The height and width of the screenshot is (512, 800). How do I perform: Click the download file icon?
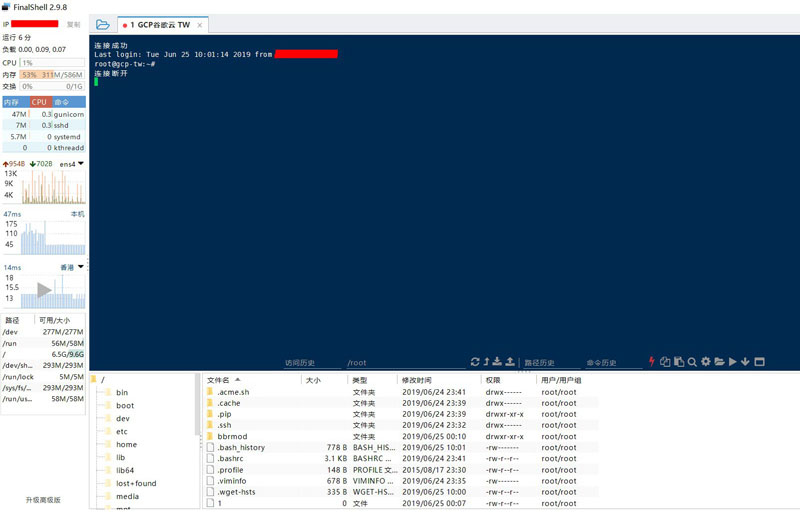click(497, 362)
